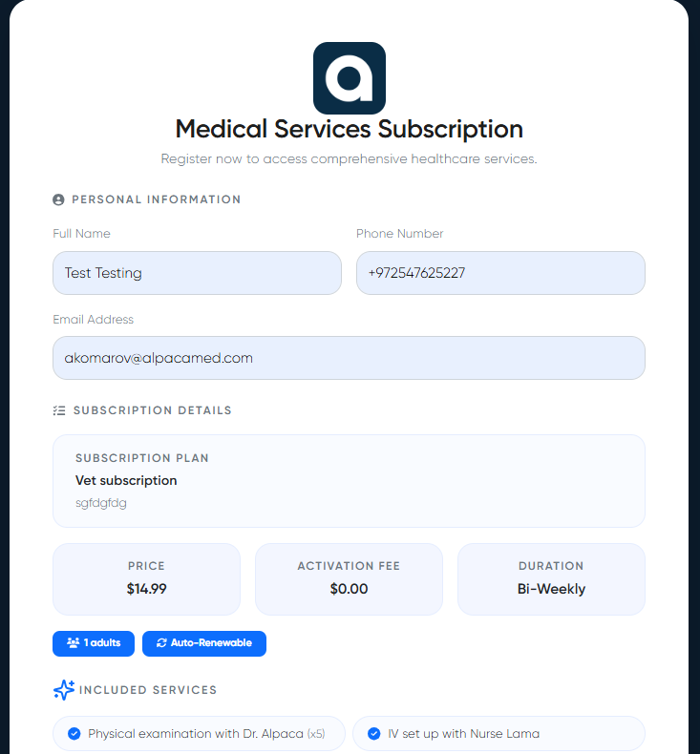Click the checkmark beside Physical examination

pos(74,734)
